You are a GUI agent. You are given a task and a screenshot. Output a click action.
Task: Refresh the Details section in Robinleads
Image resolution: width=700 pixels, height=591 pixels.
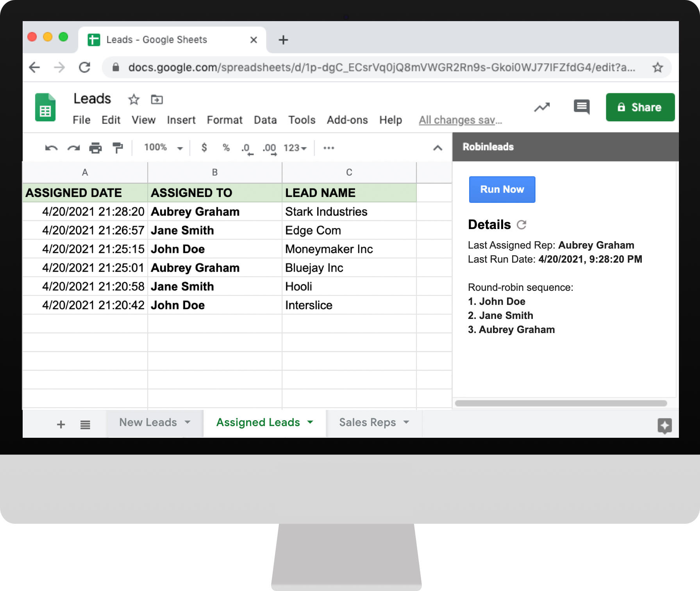tap(521, 225)
